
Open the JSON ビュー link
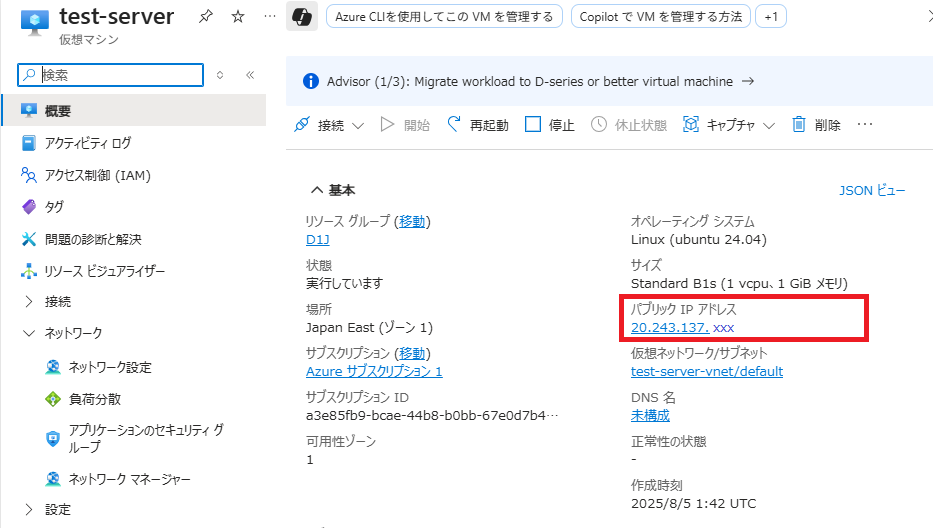(872, 190)
